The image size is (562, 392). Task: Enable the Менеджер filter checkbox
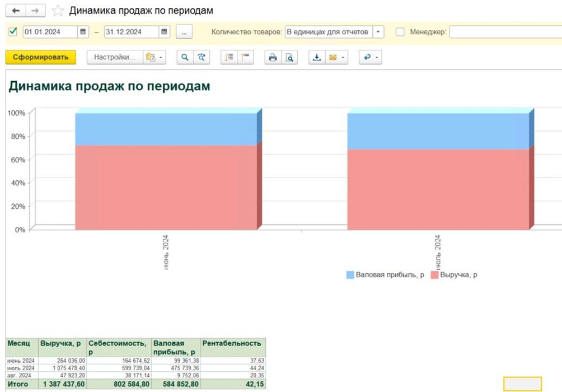(400, 32)
